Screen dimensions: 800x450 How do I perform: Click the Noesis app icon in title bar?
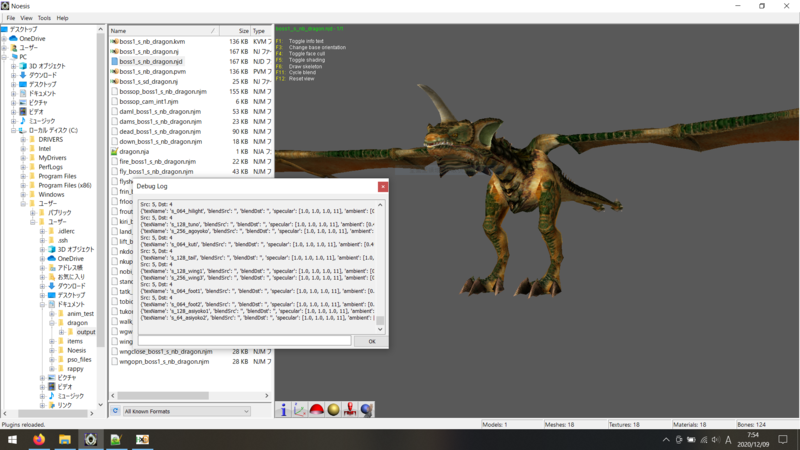pos(5,6)
